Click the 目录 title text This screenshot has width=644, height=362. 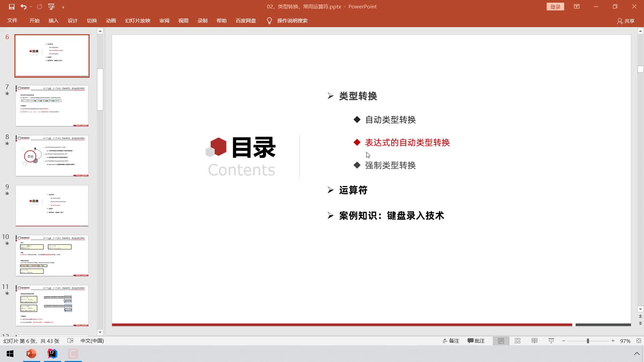(254, 147)
